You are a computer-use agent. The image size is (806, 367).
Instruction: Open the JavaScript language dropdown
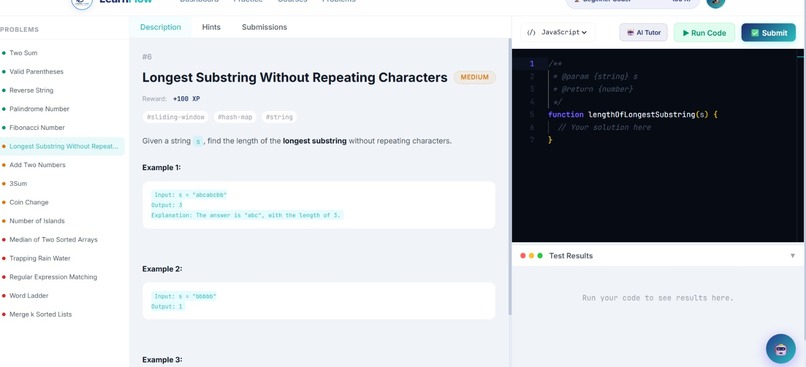coord(558,32)
